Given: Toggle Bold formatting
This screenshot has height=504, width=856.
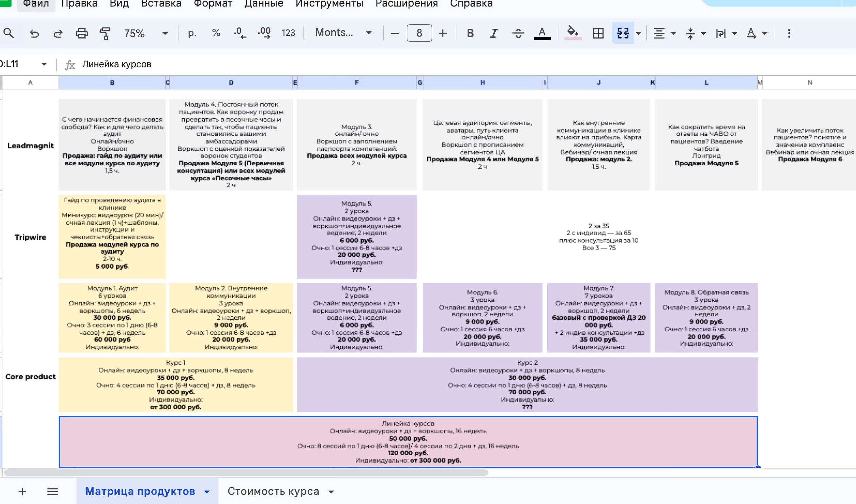Looking at the screenshot, I should [470, 33].
